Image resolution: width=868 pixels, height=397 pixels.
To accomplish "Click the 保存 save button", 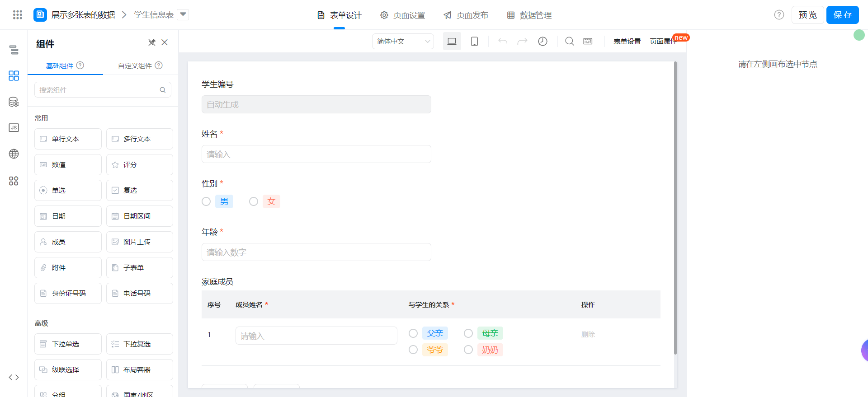I will pos(843,15).
